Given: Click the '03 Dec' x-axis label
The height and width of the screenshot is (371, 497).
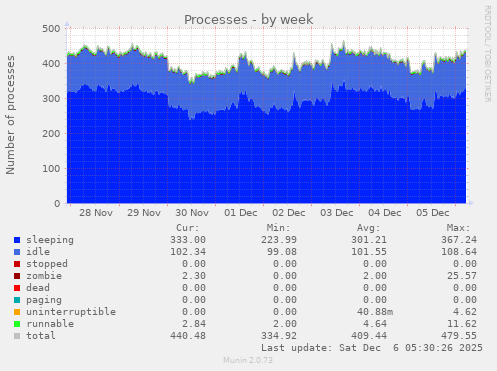Looking at the screenshot, I should pyautogui.click(x=337, y=213).
